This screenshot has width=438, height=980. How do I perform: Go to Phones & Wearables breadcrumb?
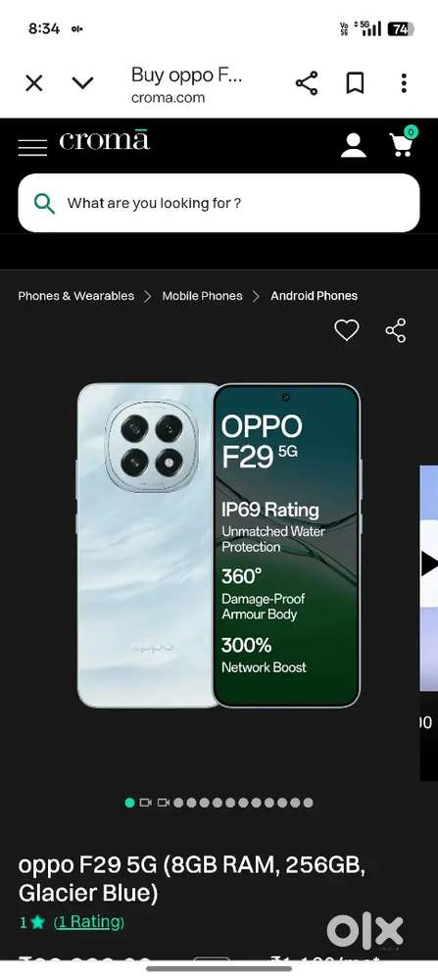(76, 296)
